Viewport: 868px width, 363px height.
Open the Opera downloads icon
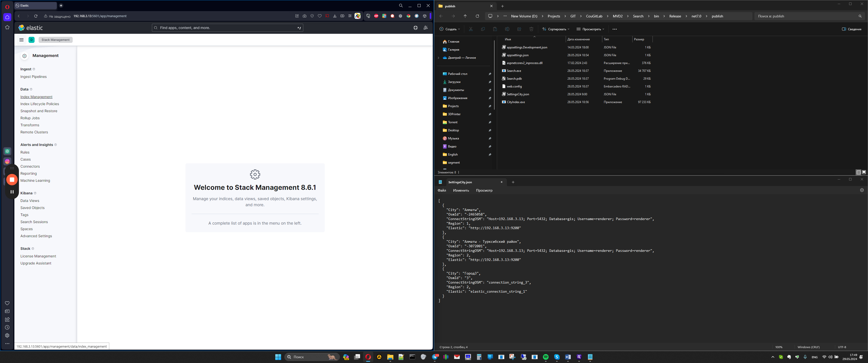tap(335, 16)
